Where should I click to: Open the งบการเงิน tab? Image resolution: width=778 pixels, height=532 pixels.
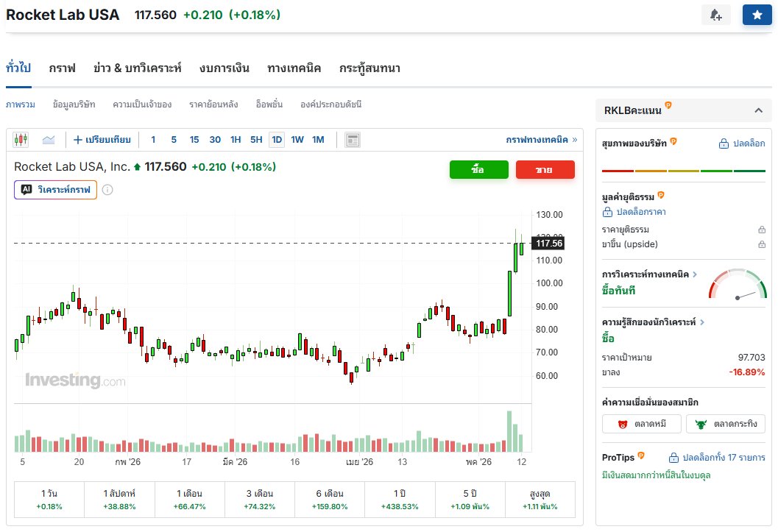pyautogui.click(x=224, y=68)
